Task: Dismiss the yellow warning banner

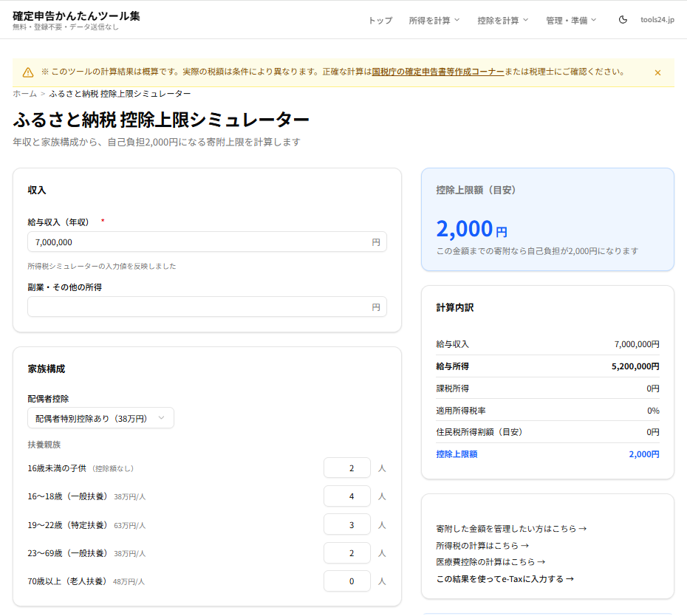Action: click(x=657, y=72)
